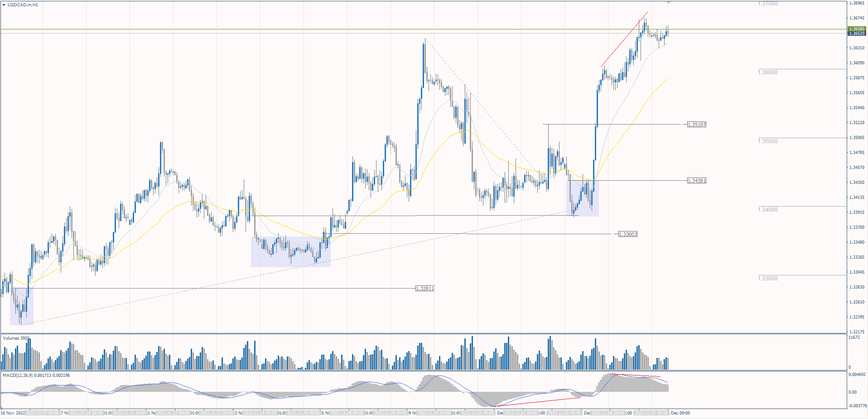Click the 1.35005 price scale value
Screen dimensions: 868x419
coord(857,138)
